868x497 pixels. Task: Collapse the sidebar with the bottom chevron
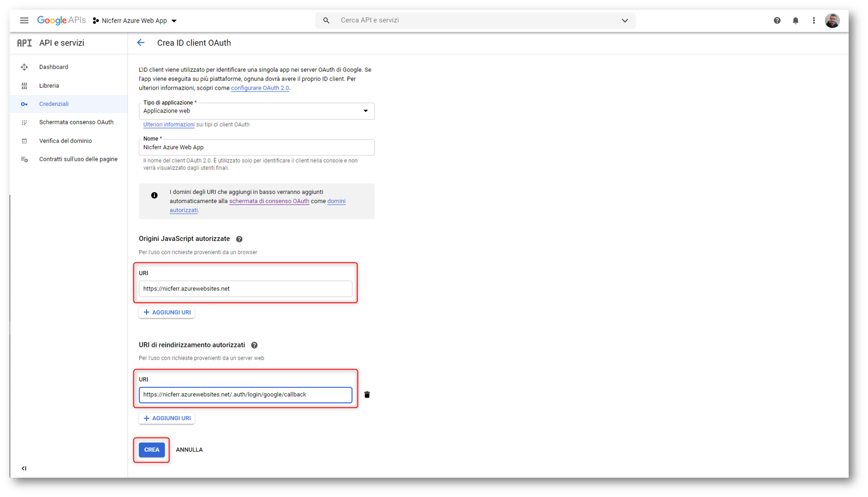(x=24, y=468)
